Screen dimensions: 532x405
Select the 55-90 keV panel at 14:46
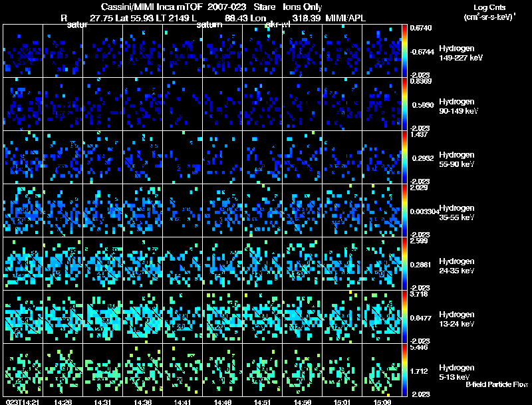click(222, 157)
